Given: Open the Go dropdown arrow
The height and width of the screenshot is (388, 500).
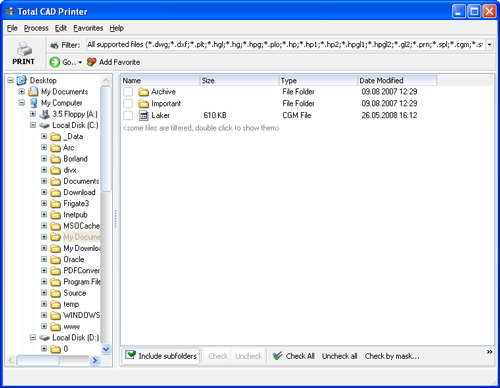Looking at the screenshot, I should point(80,62).
